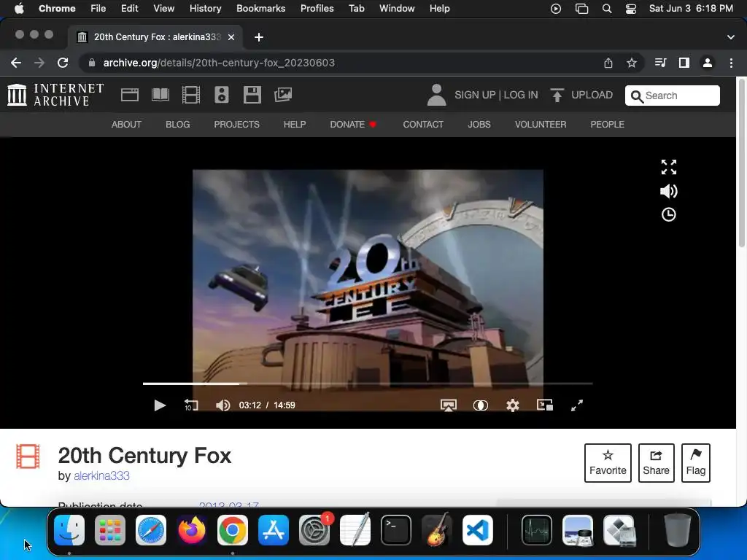Screen dimensions: 747x560
Task: Open the ABOUT page
Action: click(x=126, y=124)
